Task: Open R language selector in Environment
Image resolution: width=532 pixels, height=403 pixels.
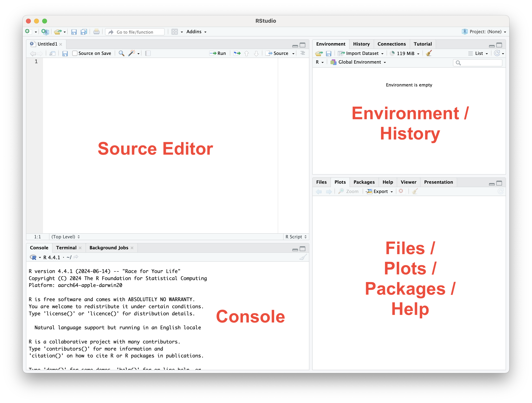Action: (320, 62)
